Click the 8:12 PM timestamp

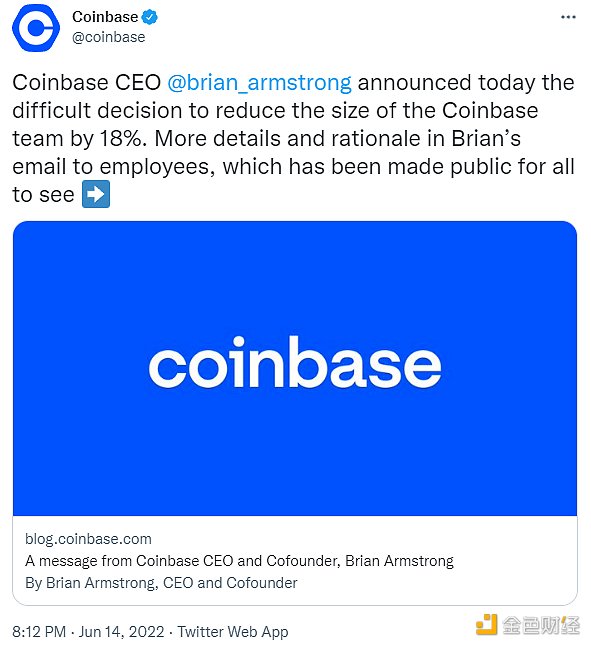point(39,632)
